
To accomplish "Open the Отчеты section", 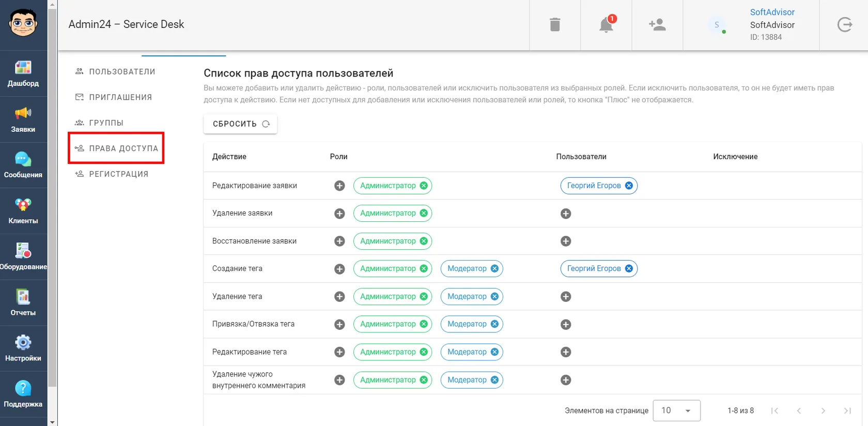I will [x=23, y=303].
